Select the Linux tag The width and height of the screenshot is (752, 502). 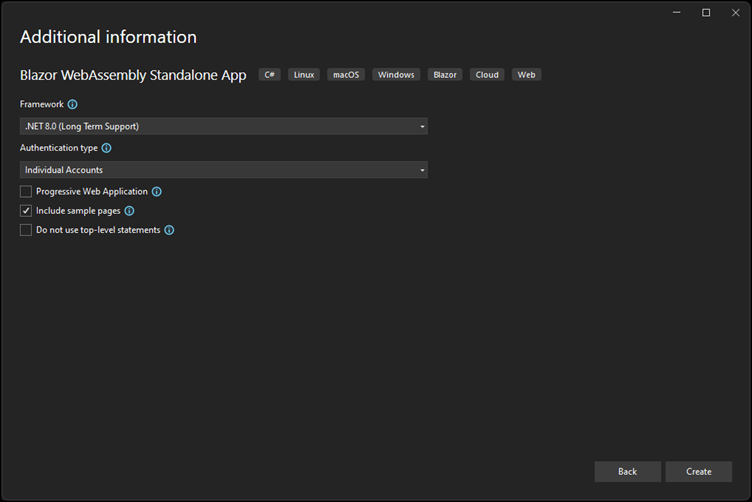pyautogui.click(x=304, y=74)
